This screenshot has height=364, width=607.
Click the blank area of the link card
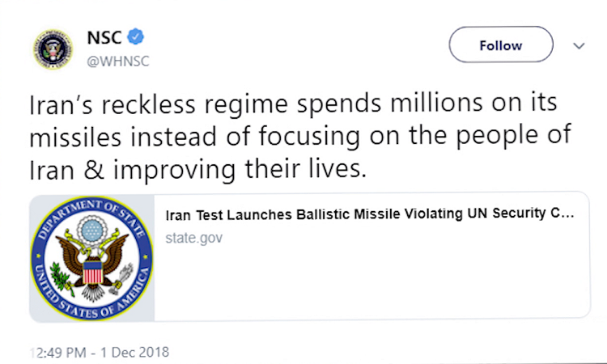371,284
